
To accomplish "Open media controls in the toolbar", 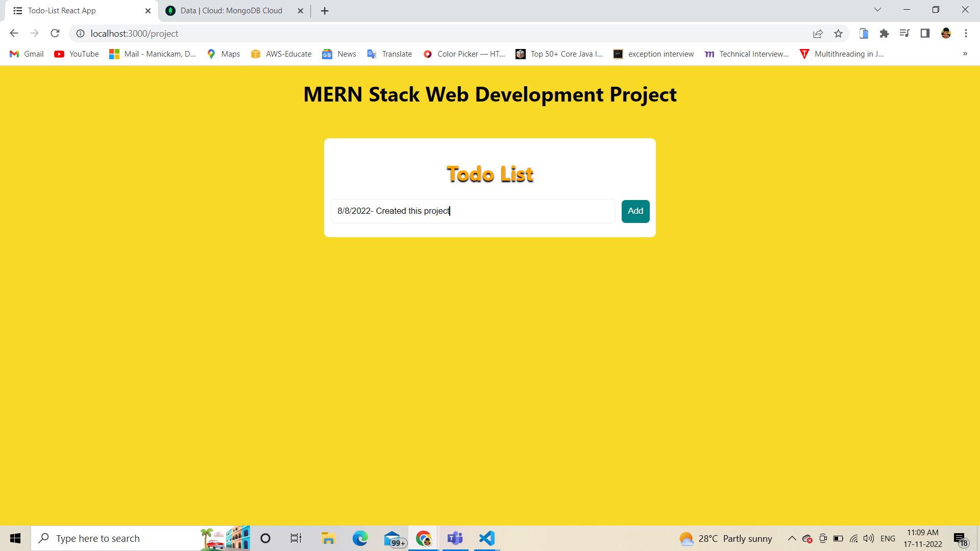I will (905, 33).
